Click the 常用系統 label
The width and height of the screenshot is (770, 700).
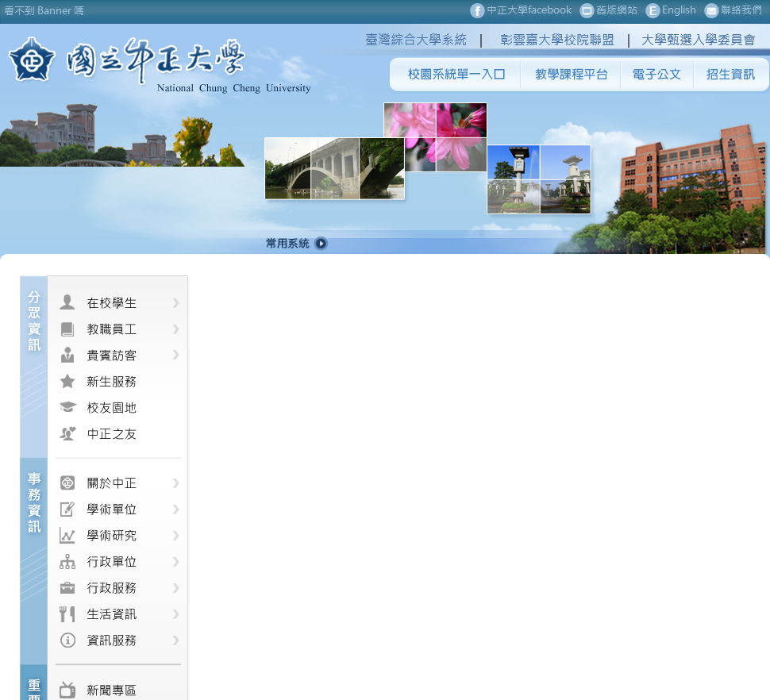tap(287, 244)
